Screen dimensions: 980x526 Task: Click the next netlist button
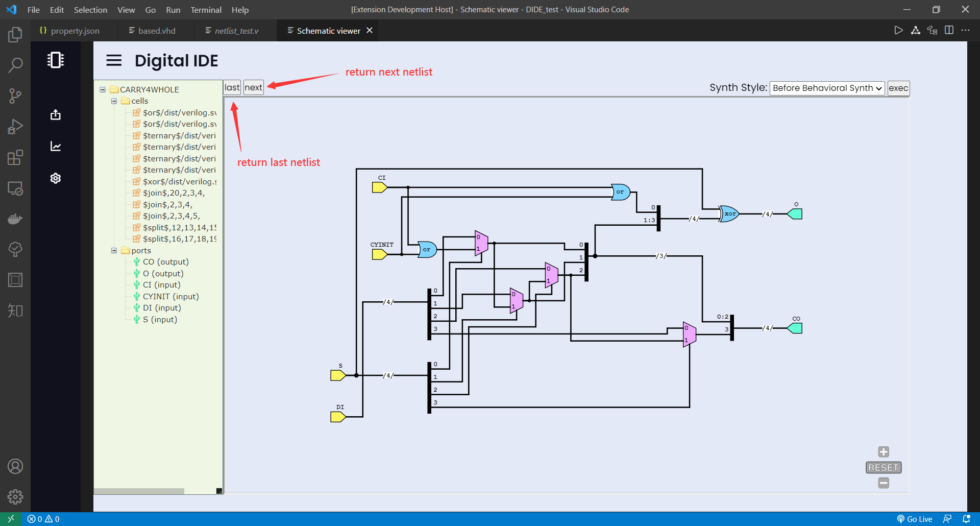pos(253,87)
